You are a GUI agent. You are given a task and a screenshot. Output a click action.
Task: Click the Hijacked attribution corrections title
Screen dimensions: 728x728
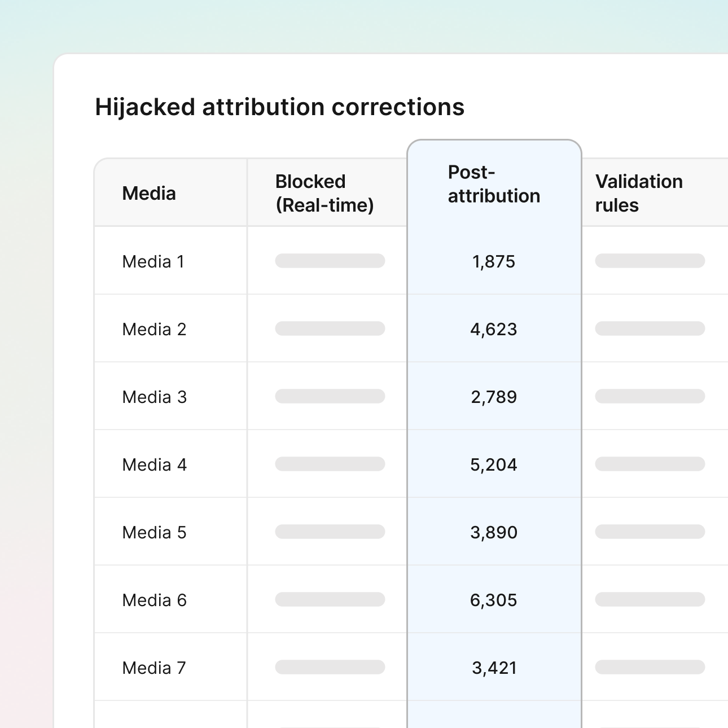[x=279, y=107]
